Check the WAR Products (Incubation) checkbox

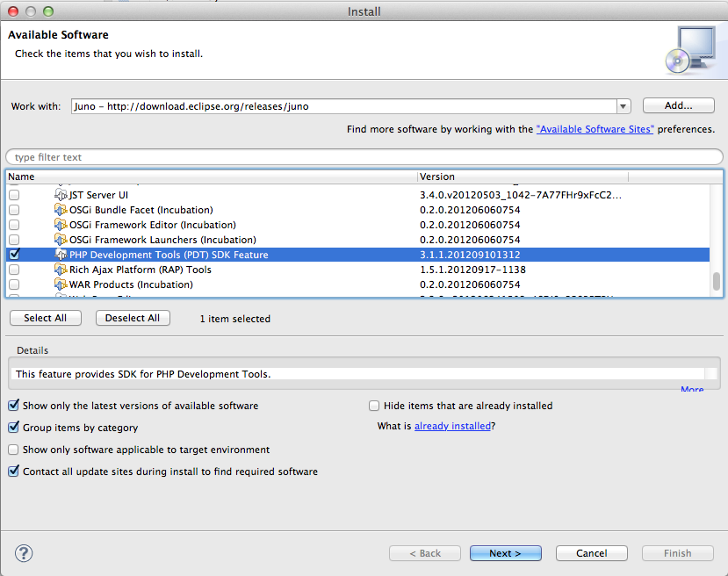14,284
